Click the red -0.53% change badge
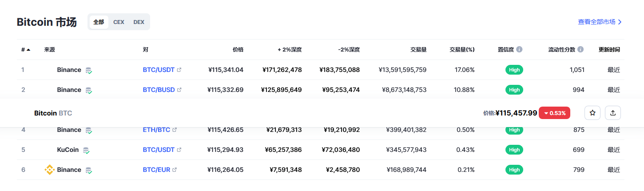The image size is (644, 191). tap(554, 113)
